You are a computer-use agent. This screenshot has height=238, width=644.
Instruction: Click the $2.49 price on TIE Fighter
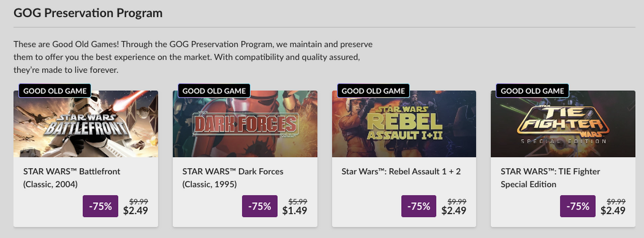613,211
